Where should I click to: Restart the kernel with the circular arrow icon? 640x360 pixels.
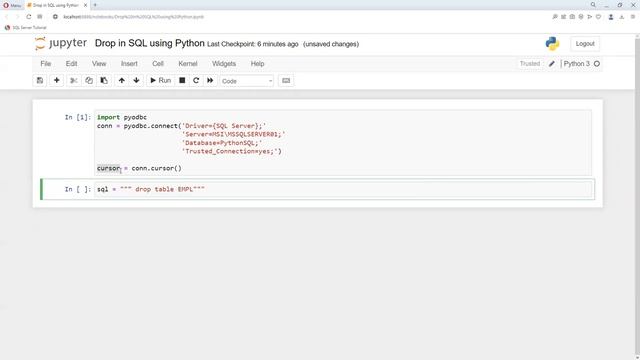click(x=196, y=80)
